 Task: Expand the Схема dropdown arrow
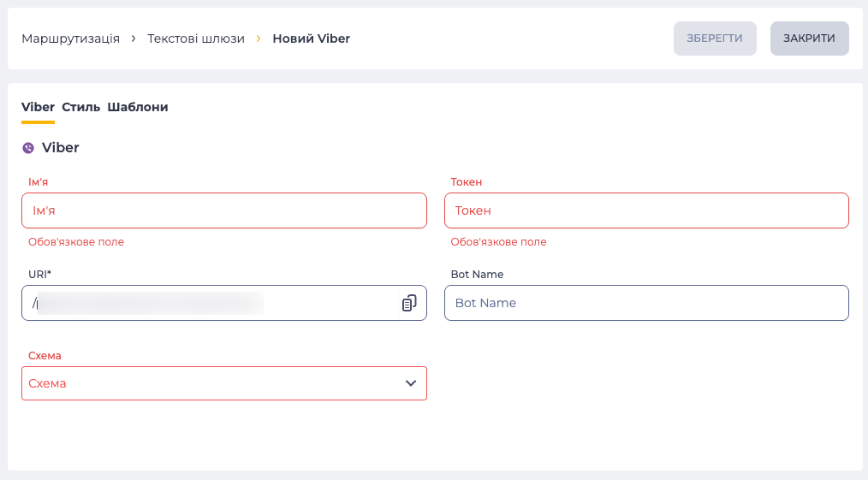click(x=411, y=383)
